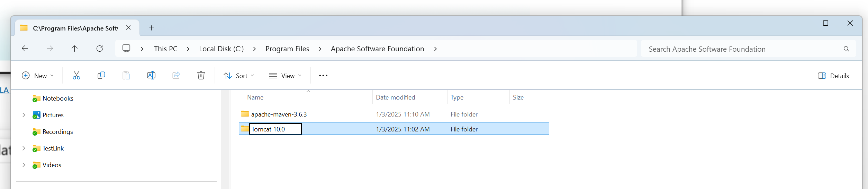Open the Sort dropdown menu
The image size is (868, 189).
coord(239,76)
